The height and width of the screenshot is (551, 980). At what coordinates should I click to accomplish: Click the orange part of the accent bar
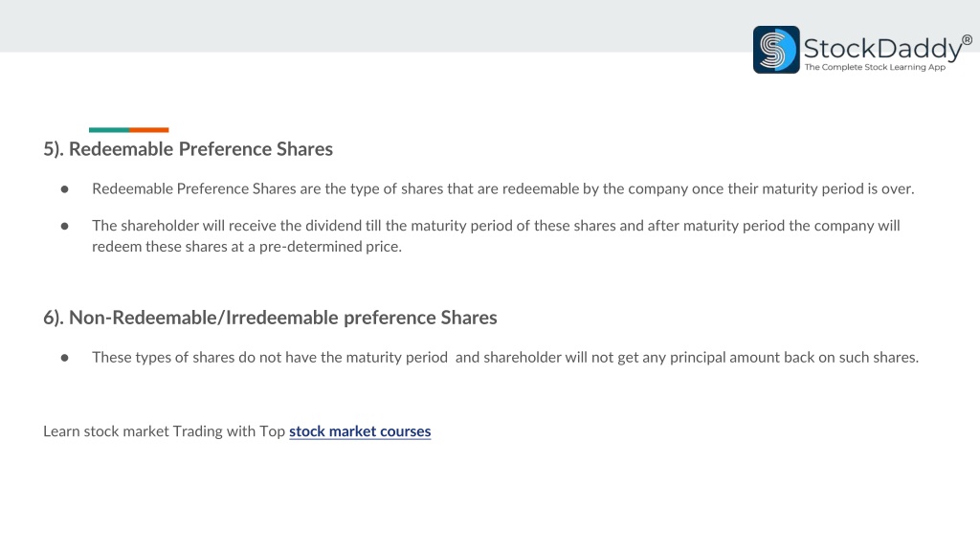[x=148, y=130]
